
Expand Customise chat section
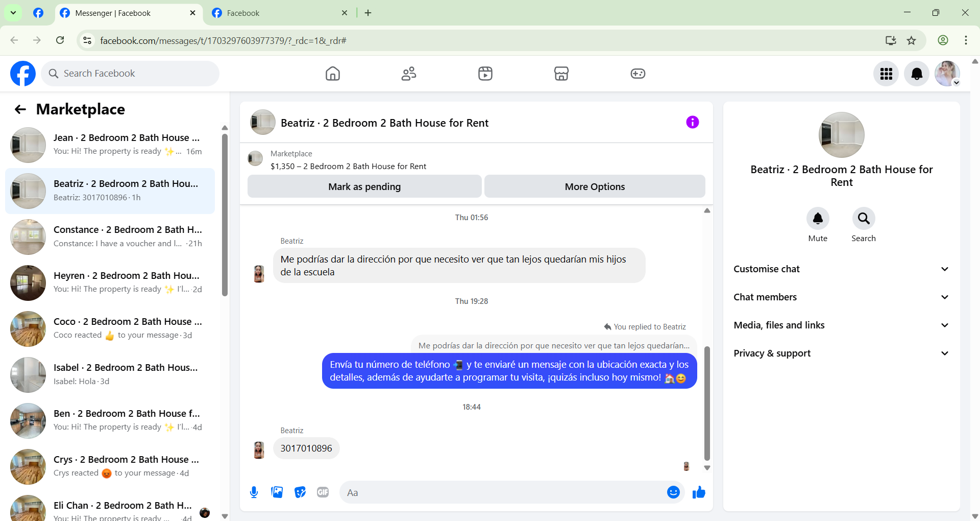click(x=842, y=269)
